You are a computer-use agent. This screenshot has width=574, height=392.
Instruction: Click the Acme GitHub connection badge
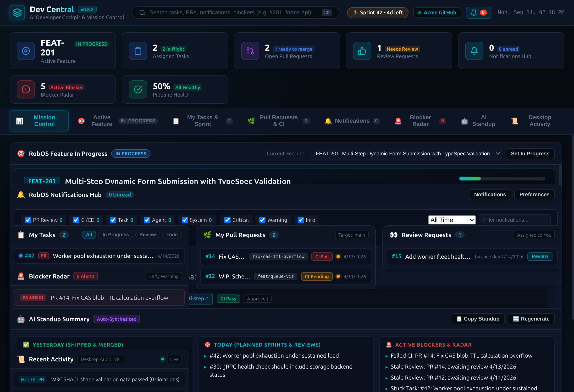point(437,13)
